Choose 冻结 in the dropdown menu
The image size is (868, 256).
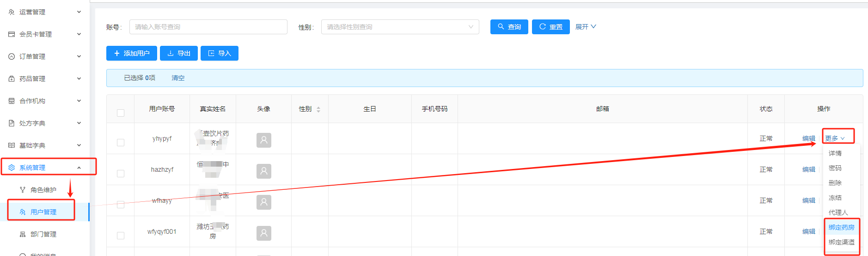click(835, 198)
